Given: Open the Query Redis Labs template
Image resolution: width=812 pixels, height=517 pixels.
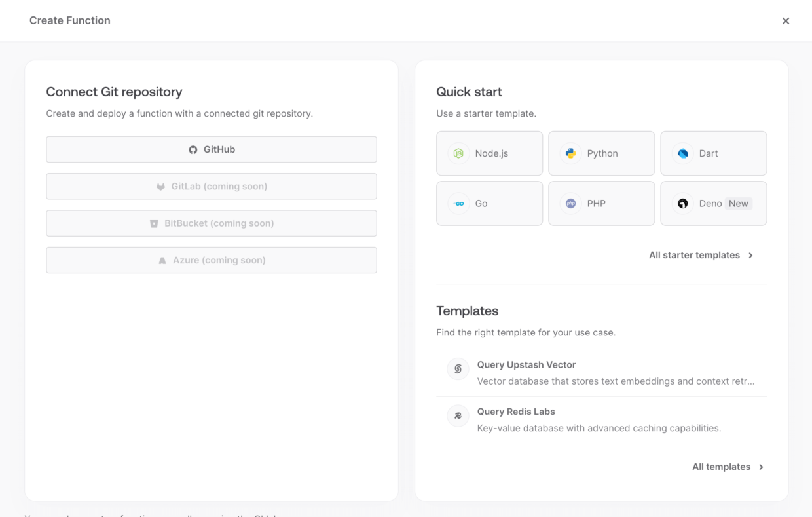Looking at the screenshot, I should (x=517, y=412).
